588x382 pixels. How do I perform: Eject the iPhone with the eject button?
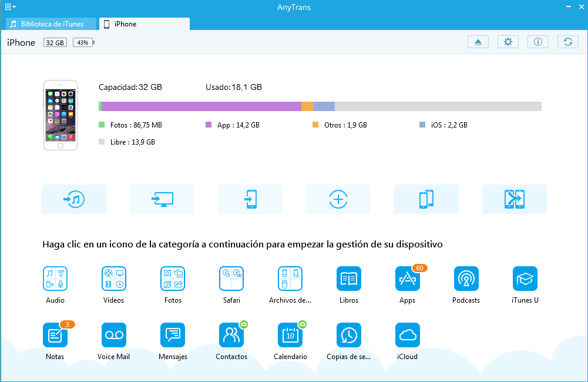tap(478, 42)
